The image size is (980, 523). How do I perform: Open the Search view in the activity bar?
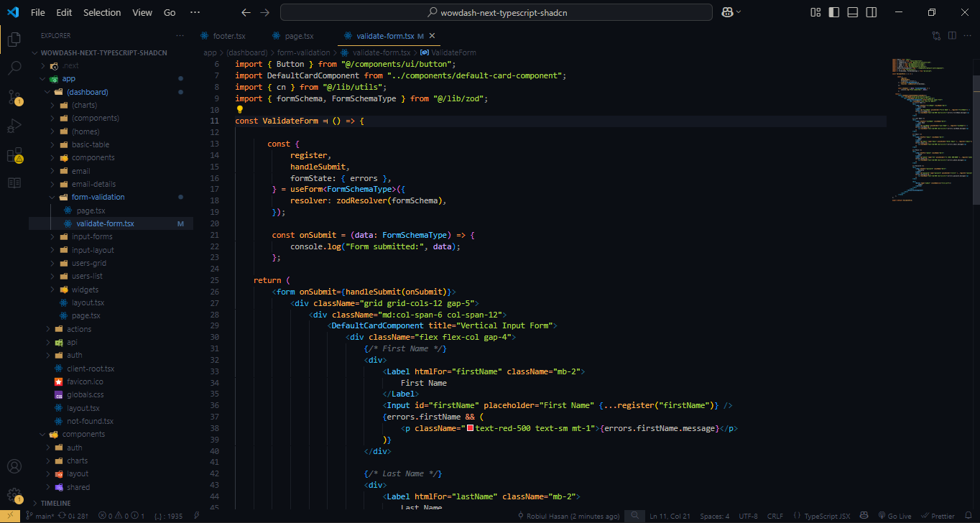(14, 69)
